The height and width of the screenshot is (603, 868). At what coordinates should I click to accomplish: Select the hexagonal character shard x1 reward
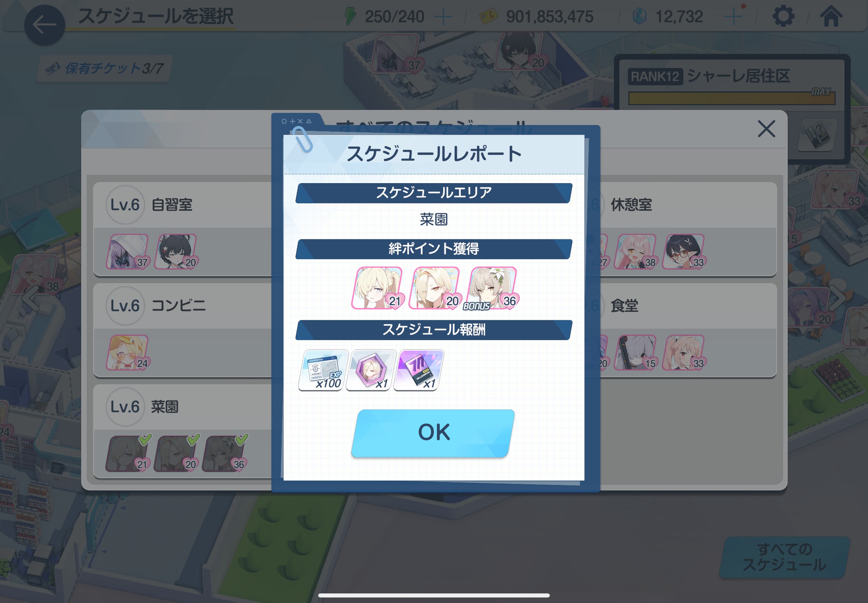[x=371, y=370]
